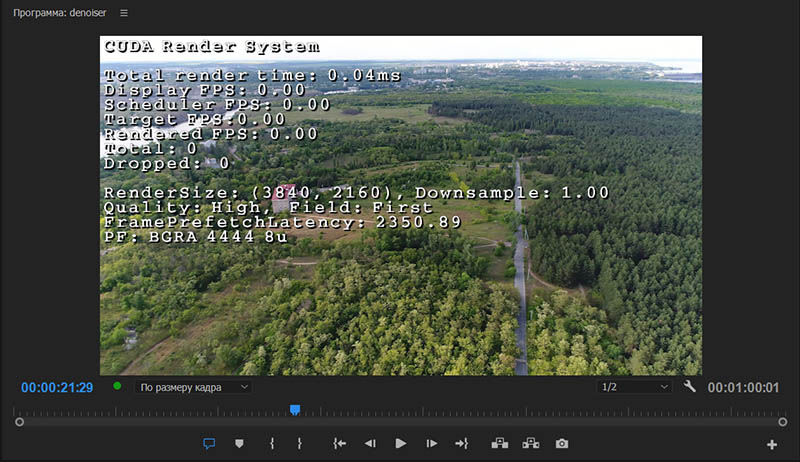Click the marker shield icon
The height and width of the screenshot is (462, 800).
pyautogui.click(x=239, y=444)
